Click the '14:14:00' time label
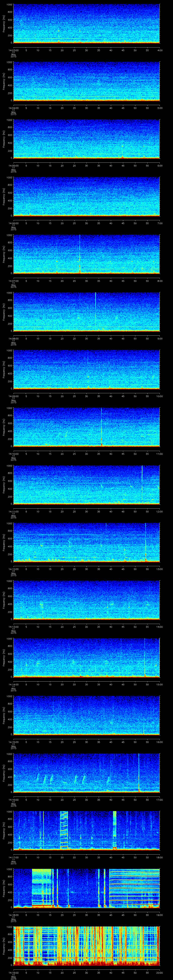The height and width of the screenshot is (980, 173). 13,684
